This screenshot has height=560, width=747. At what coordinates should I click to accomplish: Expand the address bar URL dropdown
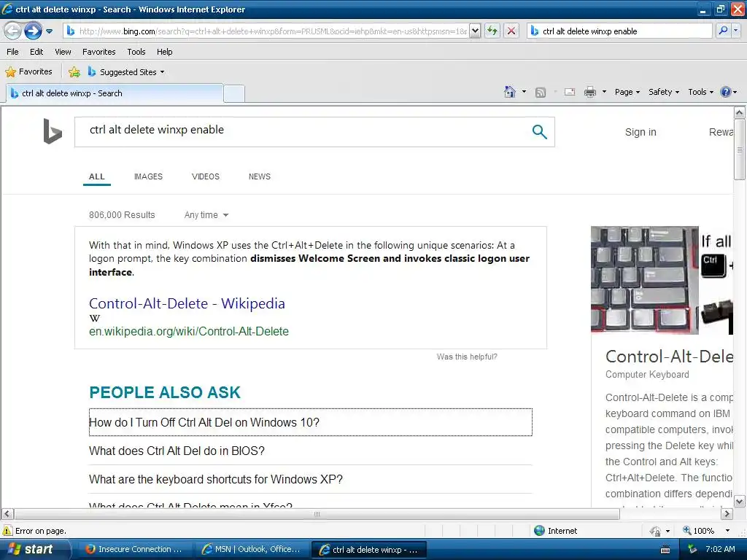point(475,31)
